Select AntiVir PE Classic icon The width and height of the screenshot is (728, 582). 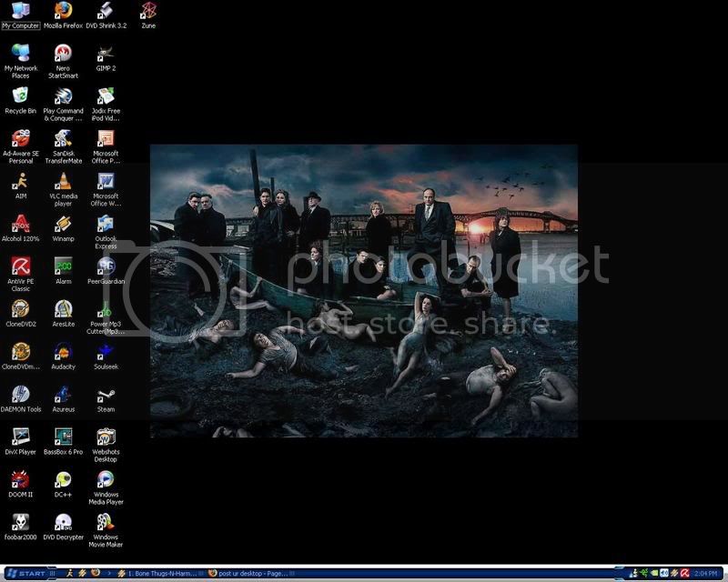pyautogui.click(x=20, y=275)
